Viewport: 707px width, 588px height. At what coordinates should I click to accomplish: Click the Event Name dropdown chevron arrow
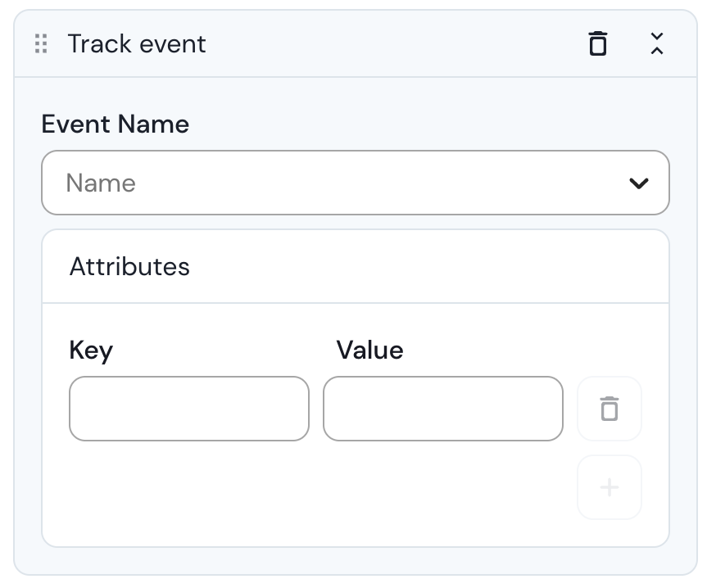click(x=638, y=183)
